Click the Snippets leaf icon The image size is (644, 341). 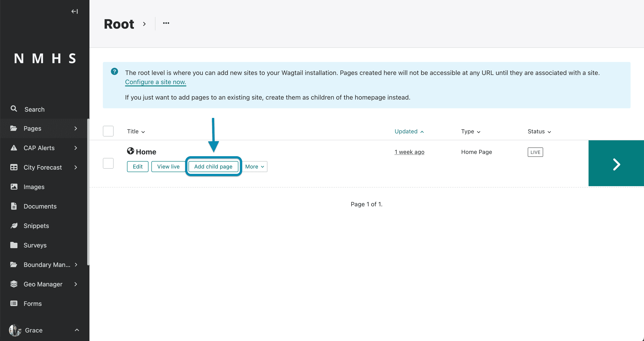(x=14, y=226)
